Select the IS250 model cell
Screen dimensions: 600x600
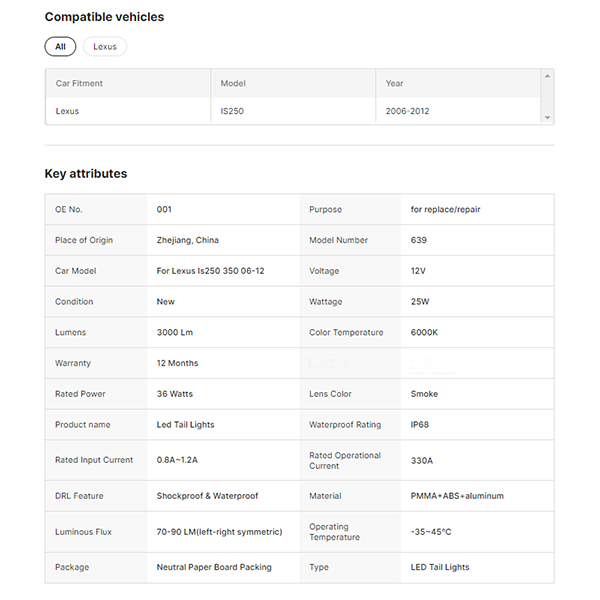click(x=232, y=111)
